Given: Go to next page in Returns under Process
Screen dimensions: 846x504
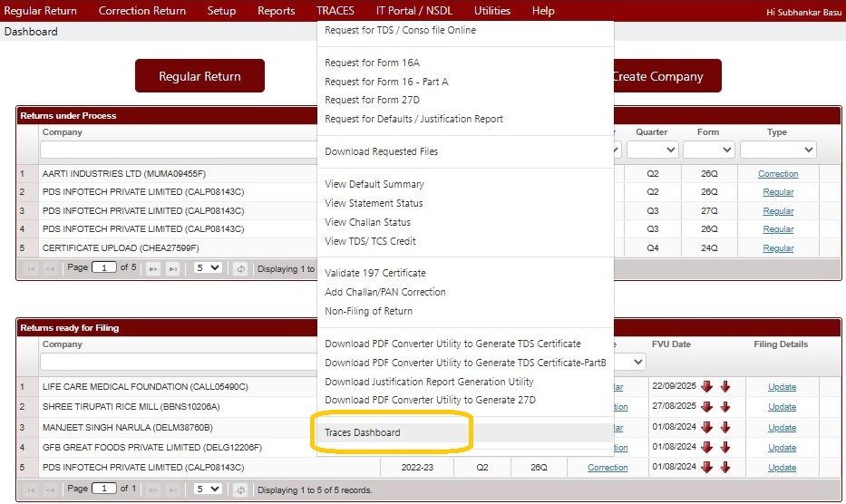Looking at the screenshot, I should pyautogui.click(x=153, y=268).
